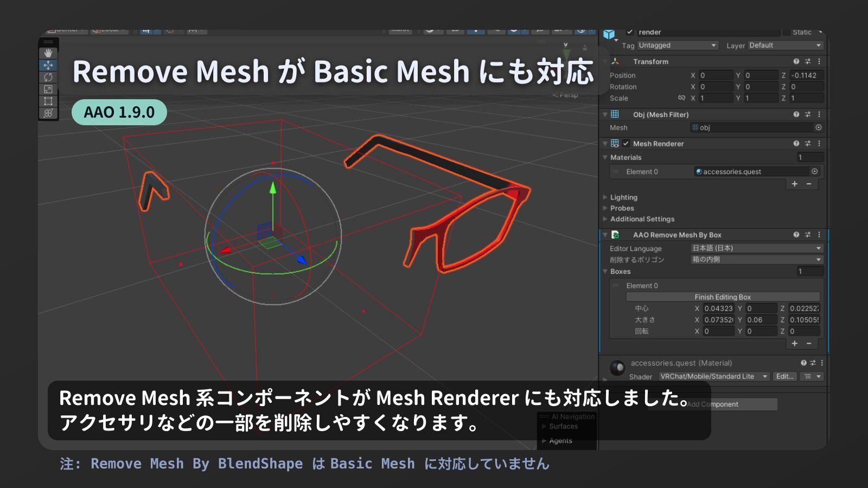Screen dimensions: 868x488
Task: Choose the Scale tool
Action: pyautogui.click(x=48, y=89)
